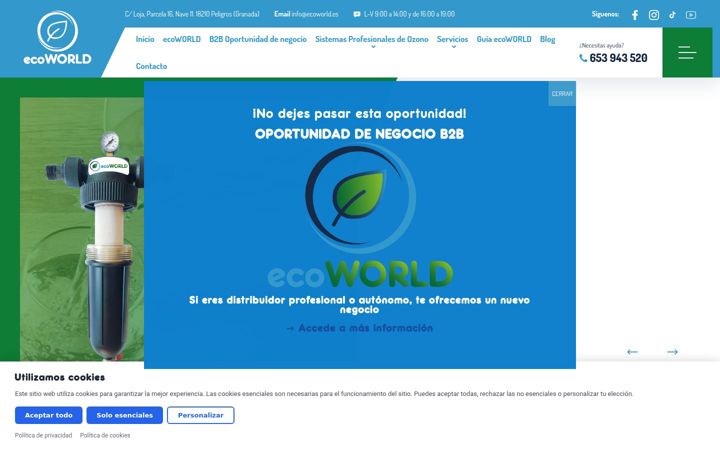This screenshot has height=450, width=720.
Task: Click heading OPORTUNIDAD DE NEGOCIO B2B
Action: [360, 134]
